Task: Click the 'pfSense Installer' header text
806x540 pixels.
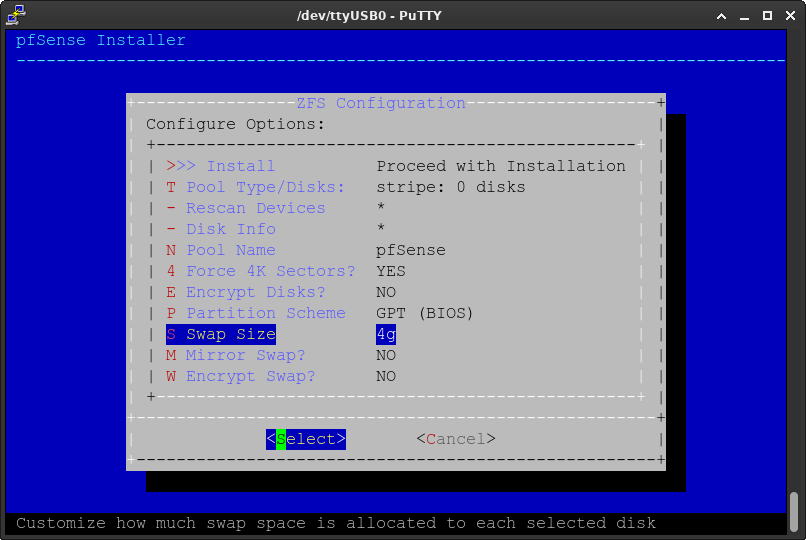Action: [101, 40]
